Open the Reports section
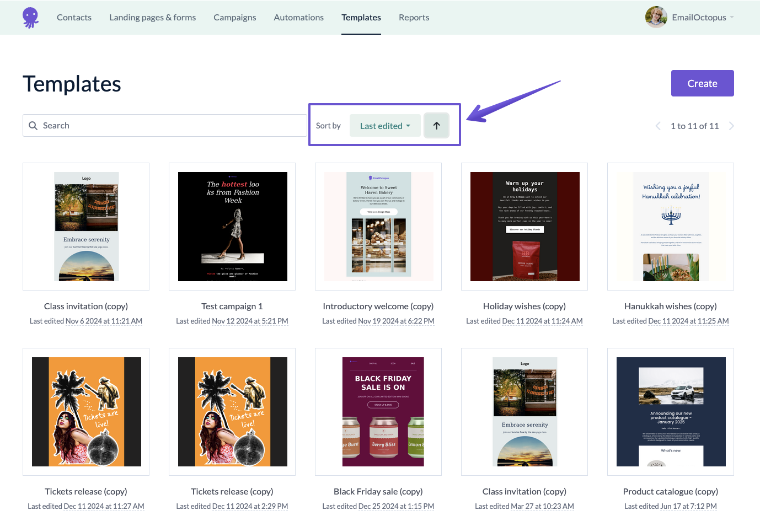This screenshot has width=760, height=532. pos(414,18)
